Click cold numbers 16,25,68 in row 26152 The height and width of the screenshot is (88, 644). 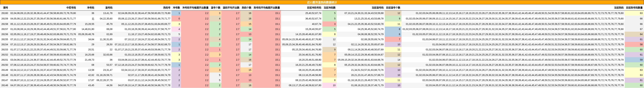[90, 55]
